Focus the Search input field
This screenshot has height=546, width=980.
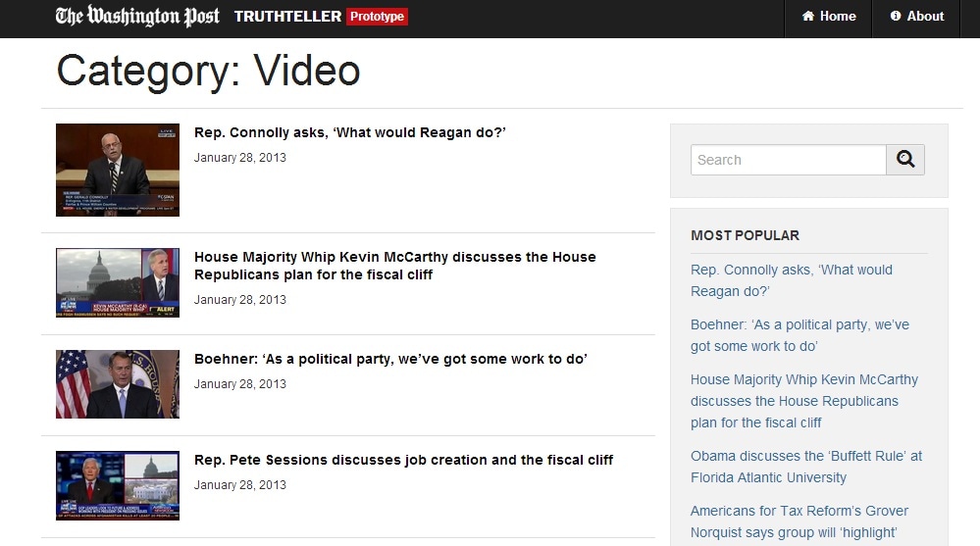(788, 160)
